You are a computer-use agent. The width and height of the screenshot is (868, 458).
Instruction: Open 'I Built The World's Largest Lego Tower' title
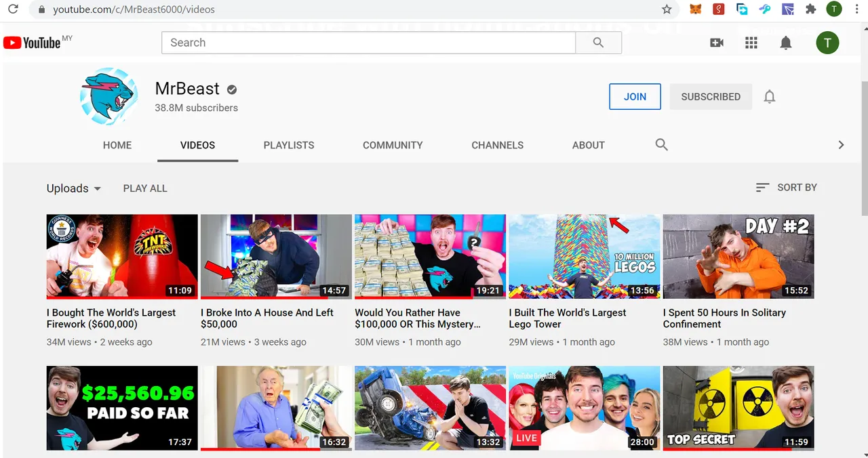coord(568,318)
